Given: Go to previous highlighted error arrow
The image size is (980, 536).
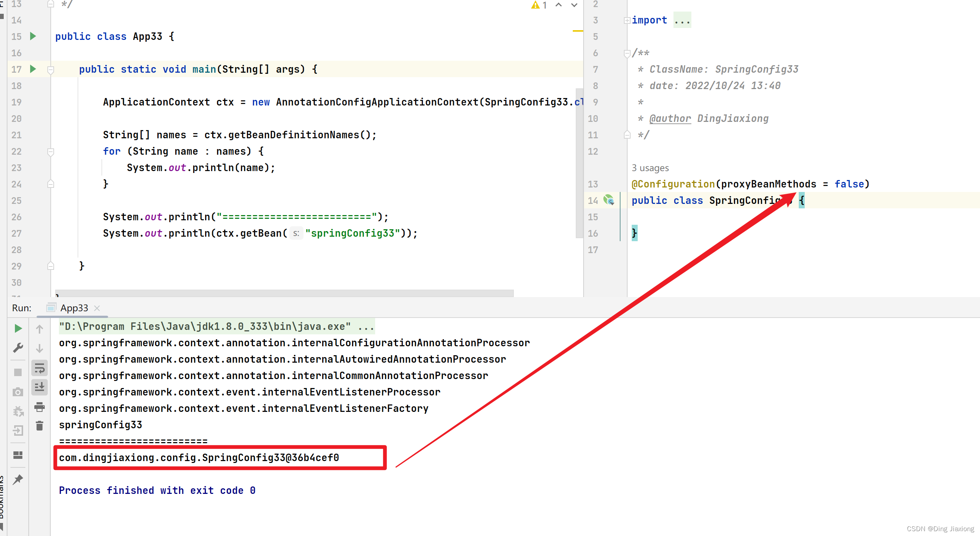Looking at the screenshot, I should coord(559,5).
